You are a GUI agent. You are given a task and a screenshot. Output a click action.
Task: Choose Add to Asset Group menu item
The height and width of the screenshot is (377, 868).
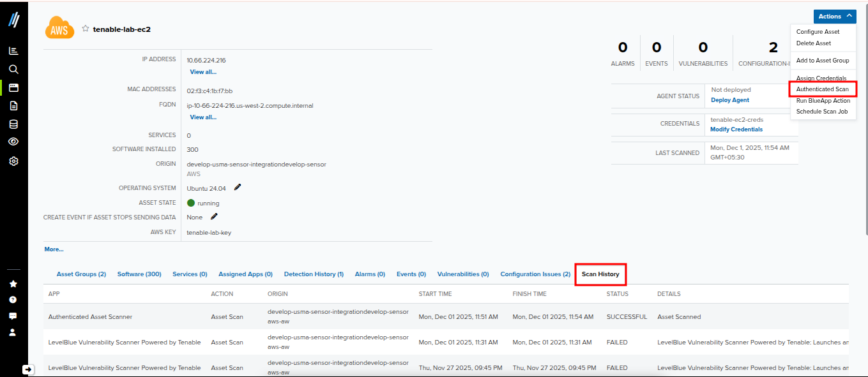click(823, 61)
